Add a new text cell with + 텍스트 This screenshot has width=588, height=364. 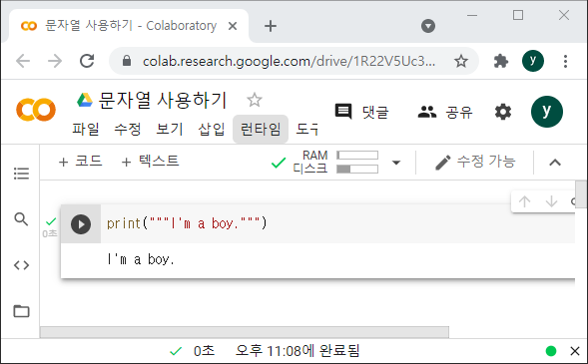pyautogui.click(x=150, y=162)
